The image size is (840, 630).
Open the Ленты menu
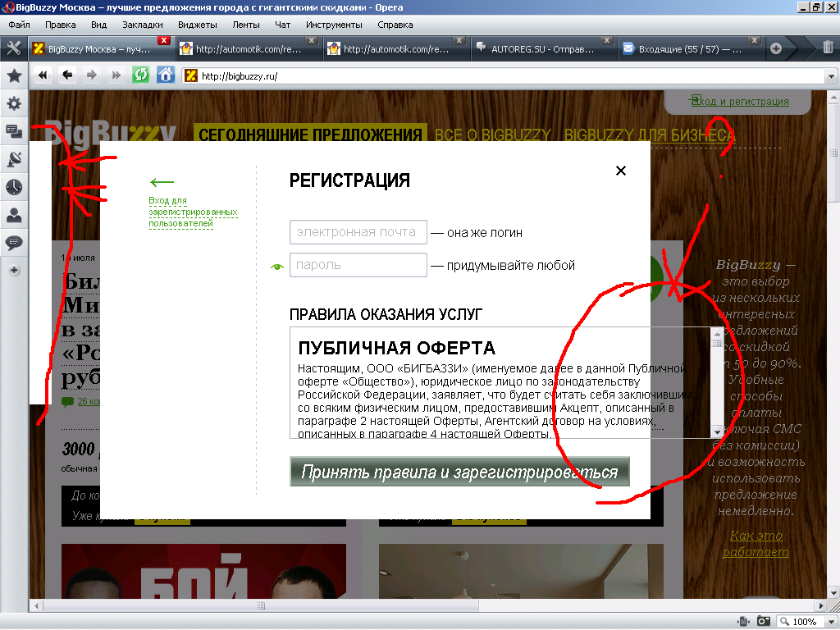[x=246, y=25]
